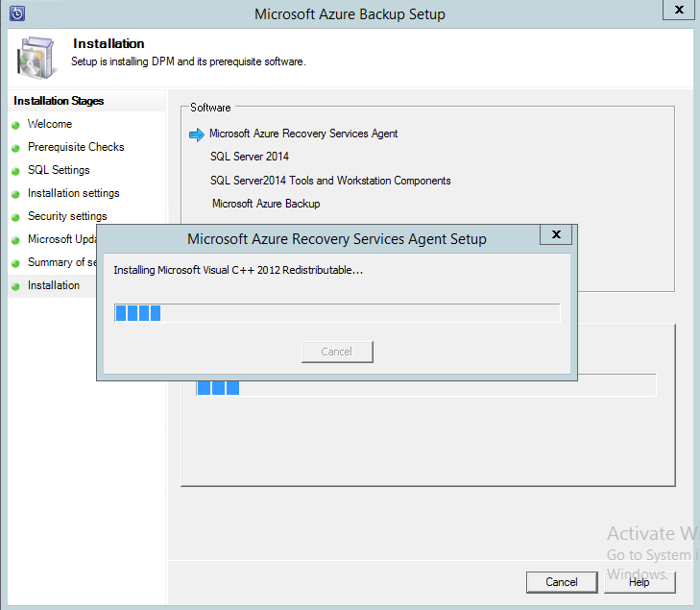700x610 pixels.
Task: Click the setup clock icon in title bar
Action: [x=16, y=13]
